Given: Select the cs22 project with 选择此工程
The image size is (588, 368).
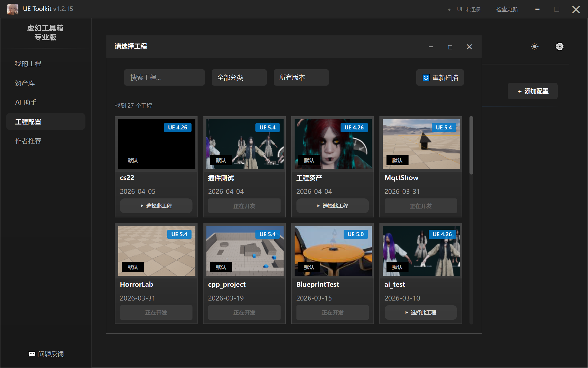Looking at the screenshot, I should click(x=156, y=206).
